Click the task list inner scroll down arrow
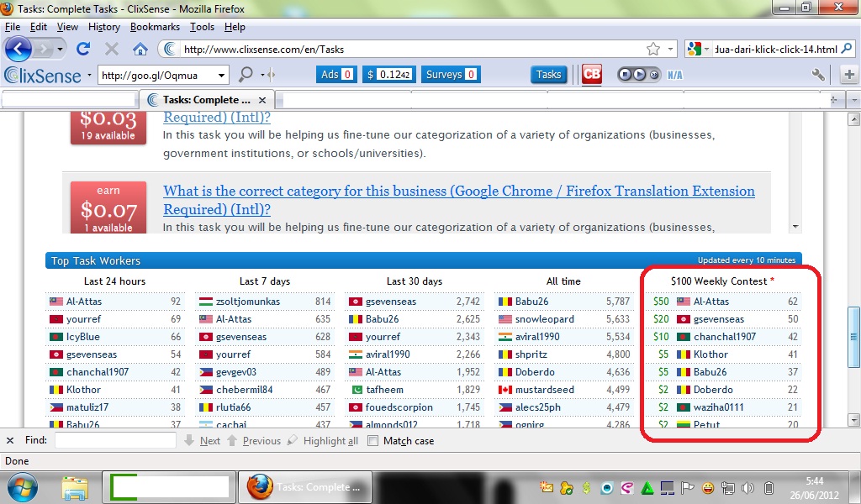861x504 pixels. 795,227
